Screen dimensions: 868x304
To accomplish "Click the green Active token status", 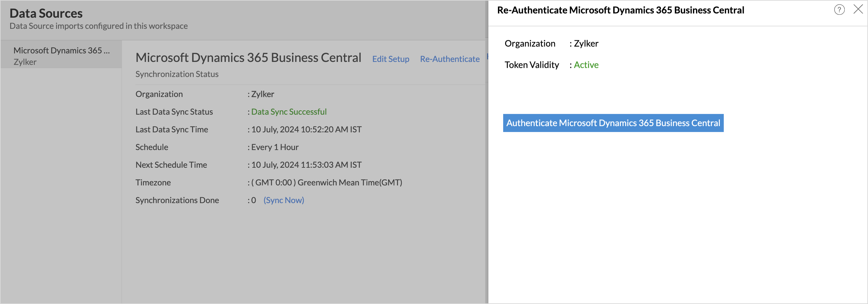I will (x=586, y=65).
